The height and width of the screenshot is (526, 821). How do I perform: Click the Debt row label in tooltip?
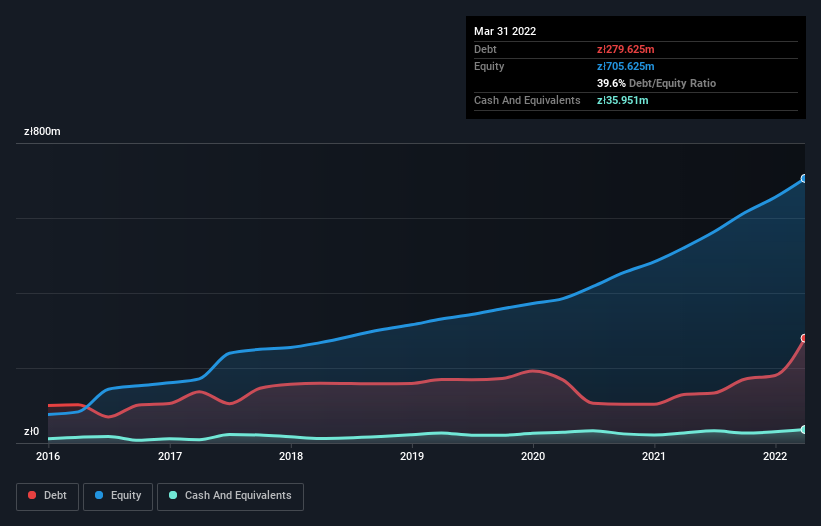click(485, 49)
